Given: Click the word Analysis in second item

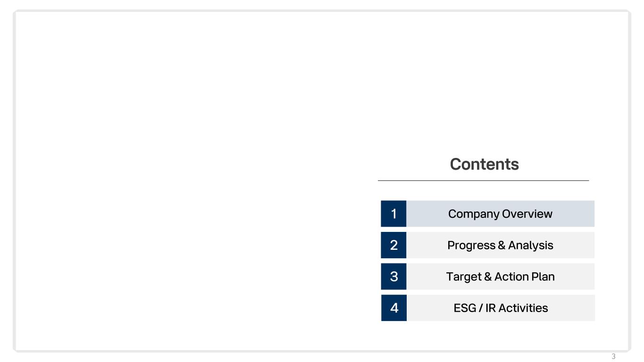Looking at the screenshot, I should 531,245.
